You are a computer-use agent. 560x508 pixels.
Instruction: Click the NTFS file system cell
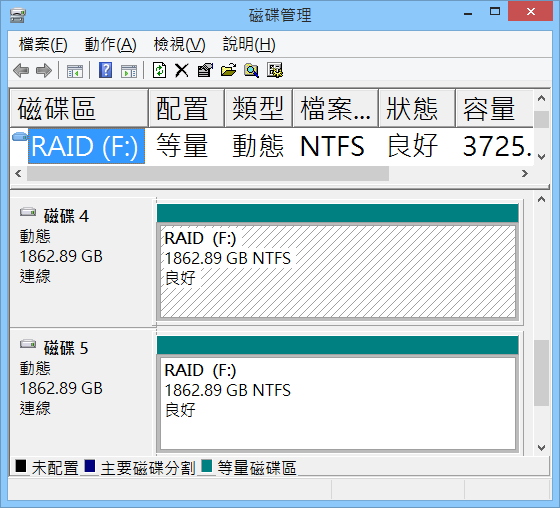coord(332,146)
